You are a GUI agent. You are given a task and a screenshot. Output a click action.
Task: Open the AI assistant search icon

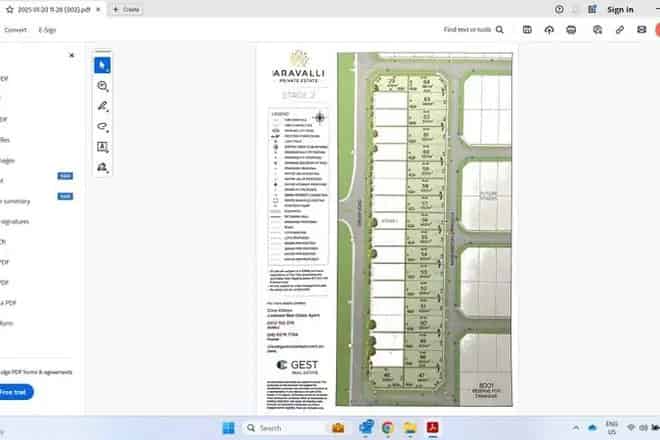(597, 29)
